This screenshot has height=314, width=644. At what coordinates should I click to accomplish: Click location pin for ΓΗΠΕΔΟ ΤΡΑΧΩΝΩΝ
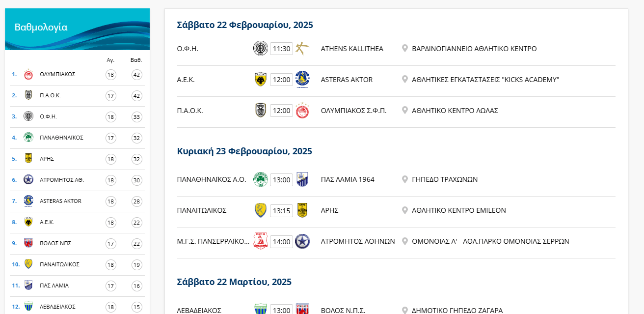tap(405, 179)
